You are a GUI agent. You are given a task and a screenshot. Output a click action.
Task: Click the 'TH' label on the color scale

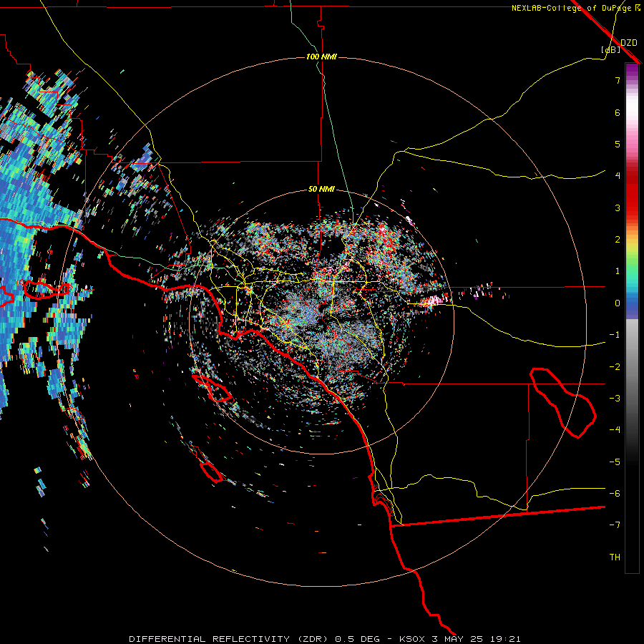click(615, 557)
